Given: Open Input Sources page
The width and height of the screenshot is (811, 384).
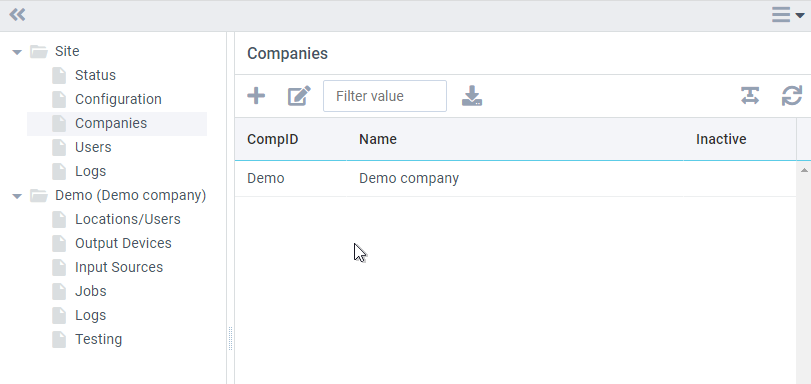Looking at the screenshot, I should click(119, 267).
